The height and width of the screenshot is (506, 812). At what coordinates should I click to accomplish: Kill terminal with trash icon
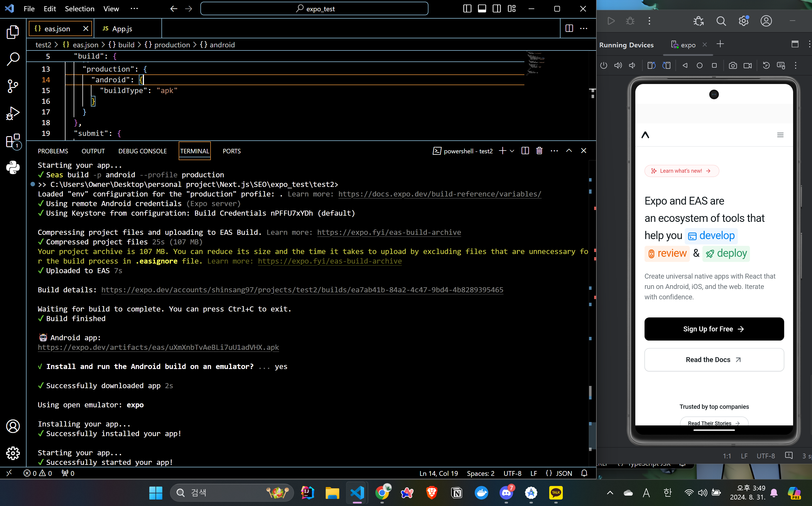(x=539, y=151)
